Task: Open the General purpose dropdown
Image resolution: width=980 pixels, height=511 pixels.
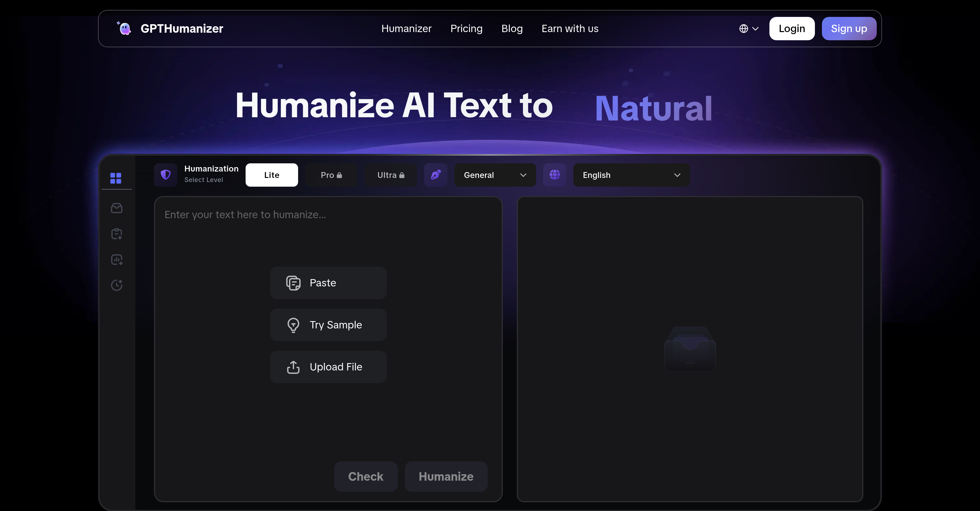Action: tap(495, 175)
